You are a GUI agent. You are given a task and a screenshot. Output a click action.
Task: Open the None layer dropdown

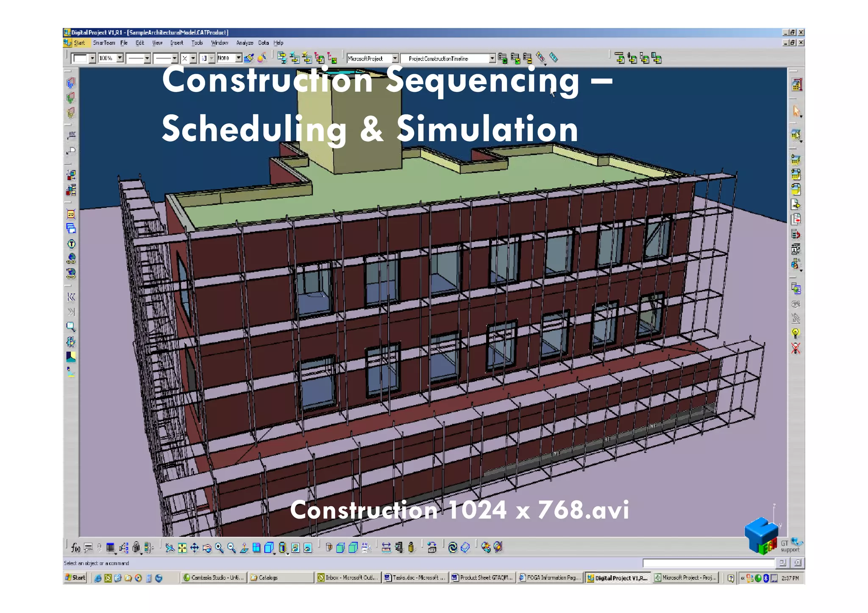point(239,58)
